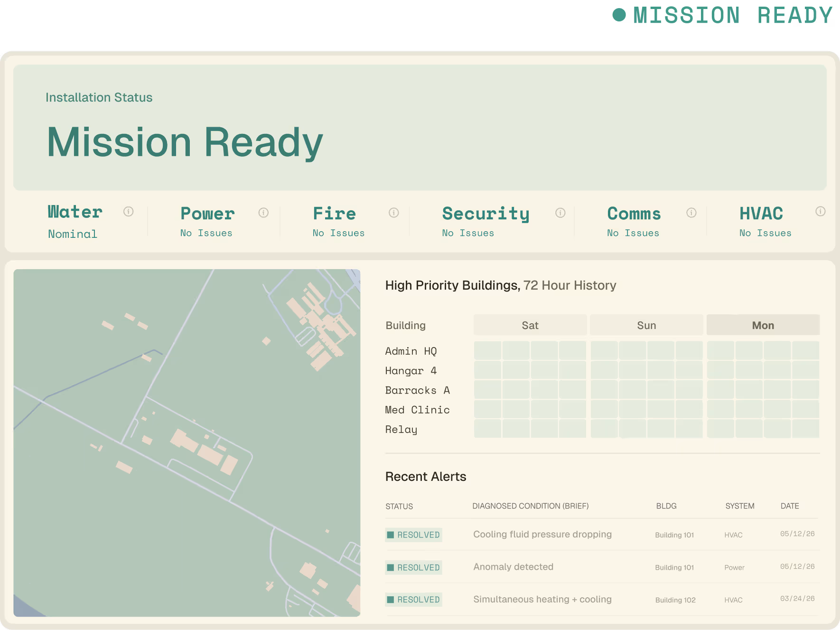The image size is (840, 630).
Task: Open the Water system status
Action: click(75, 221)
